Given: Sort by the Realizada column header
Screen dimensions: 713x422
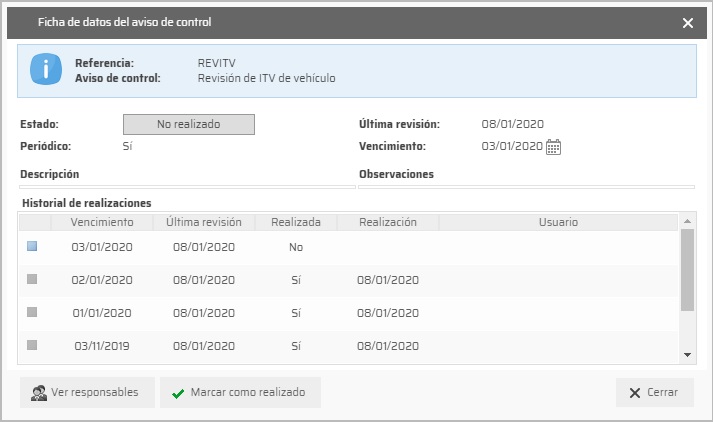Looking at the screenshot, I should [296, 222].
